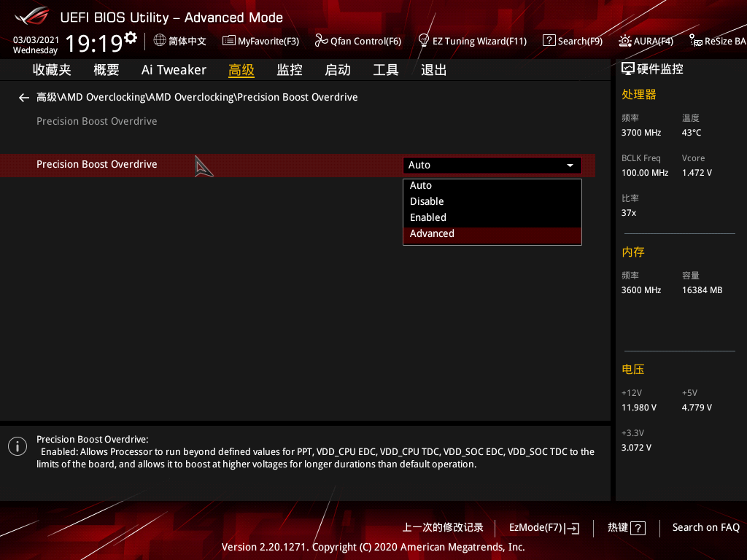This screenshot has width=747, height=560.
Task: Click the back arrow beside the breadcrumb
Action: coord(23,97)
